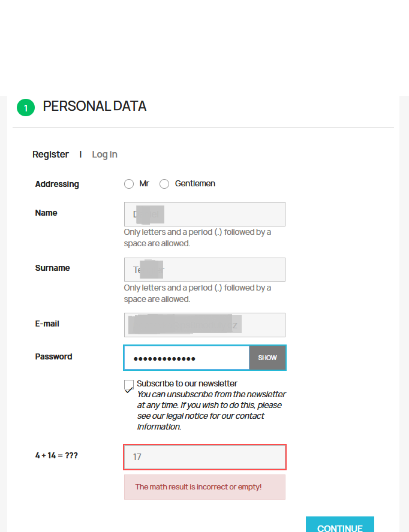Focus the Surname input field

[204, 270]
